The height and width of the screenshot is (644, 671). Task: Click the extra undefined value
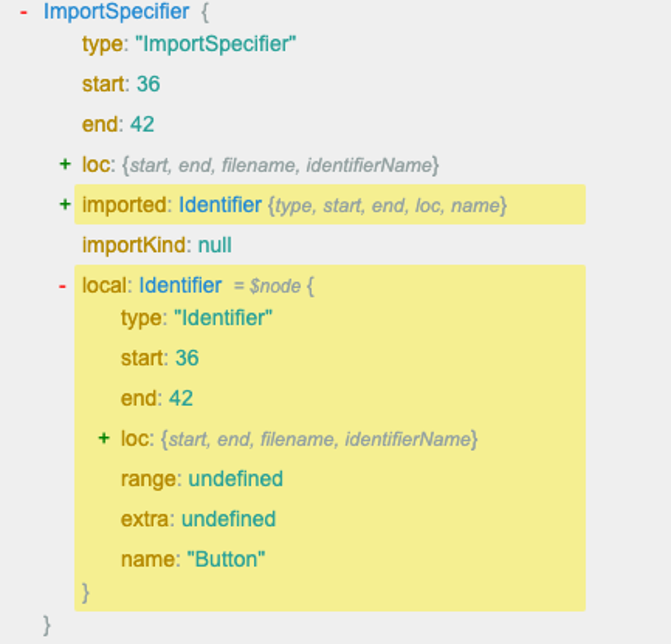click(228, 519)
